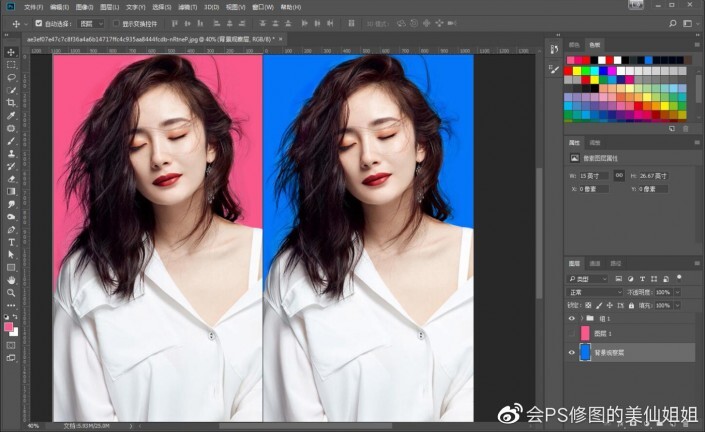Open the Filter menu

pyautogui.click(x=186, y=6)
